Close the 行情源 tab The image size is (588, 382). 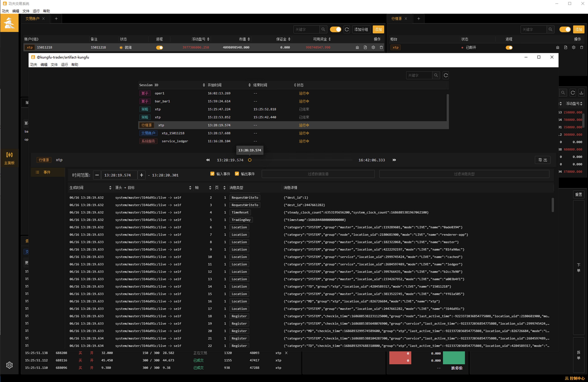(x=406, y=19)
